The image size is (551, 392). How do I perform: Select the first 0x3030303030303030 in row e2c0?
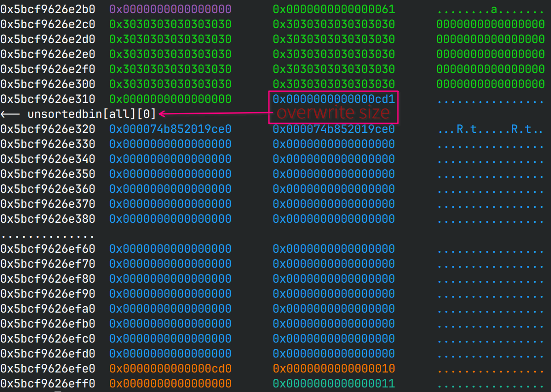coord(170,24)
